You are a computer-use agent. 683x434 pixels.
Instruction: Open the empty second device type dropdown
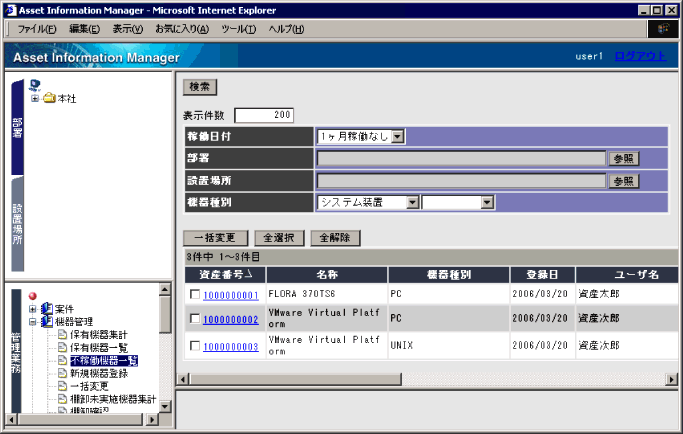(x=487, y=202)
